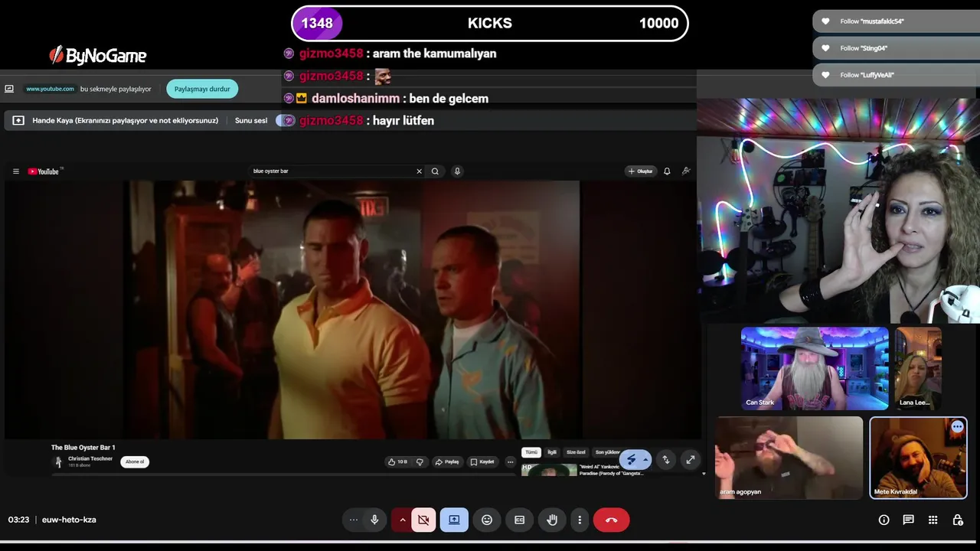The image size is (980, 551).
Task: Start YouTube voice search microphone
Action: tap(457, 171)
